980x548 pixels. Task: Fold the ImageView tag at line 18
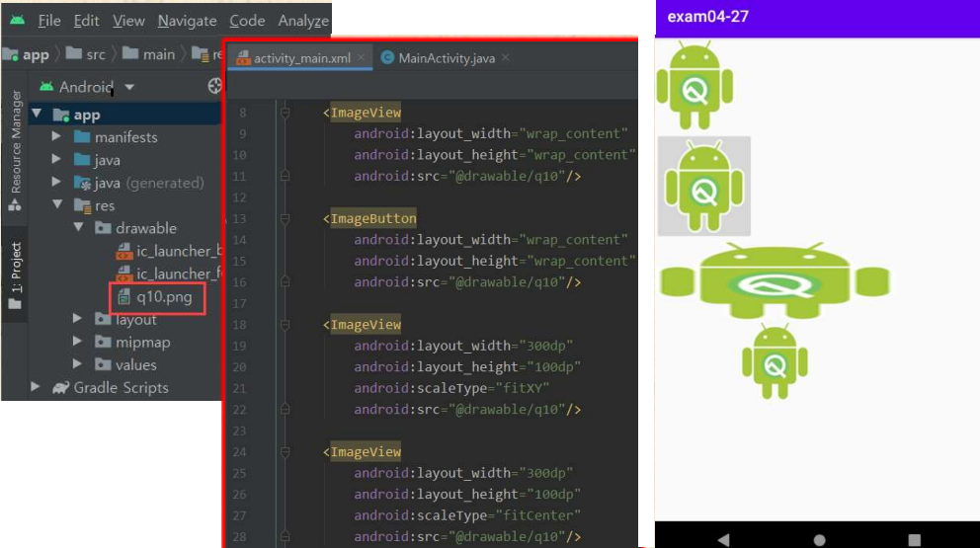coord(285,325)
